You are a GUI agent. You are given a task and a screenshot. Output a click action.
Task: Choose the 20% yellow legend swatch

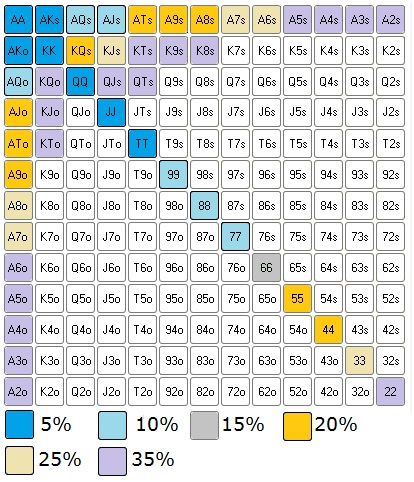tap(297, 426)
